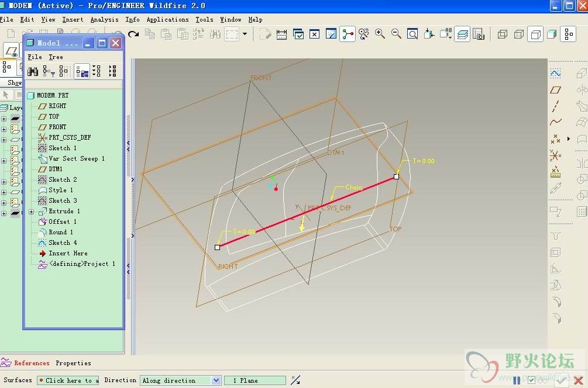
Task: Toggle the Layers panel icon
Action: [462, 34]
